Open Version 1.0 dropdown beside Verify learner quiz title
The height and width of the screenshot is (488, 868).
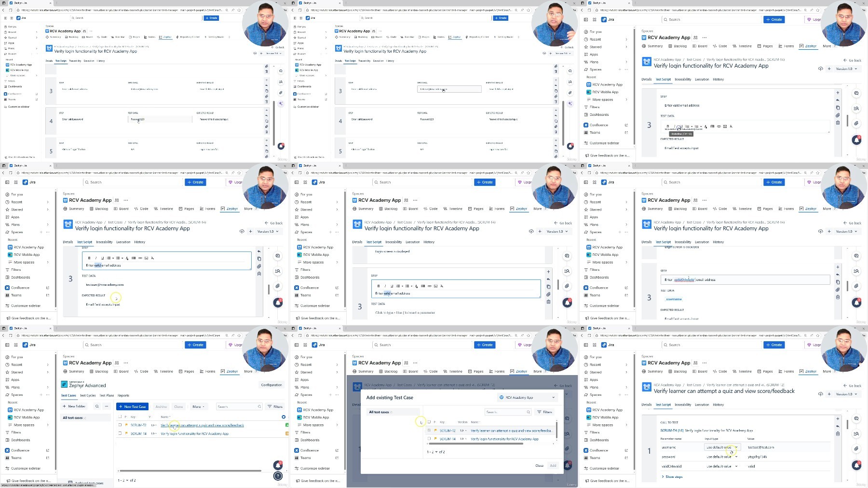click(x=846, y=394)
